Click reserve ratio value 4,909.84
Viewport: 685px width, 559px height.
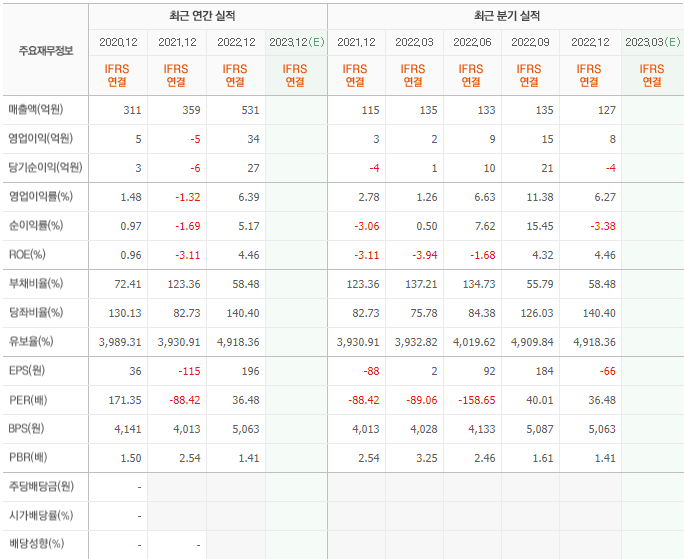point(532,342)
